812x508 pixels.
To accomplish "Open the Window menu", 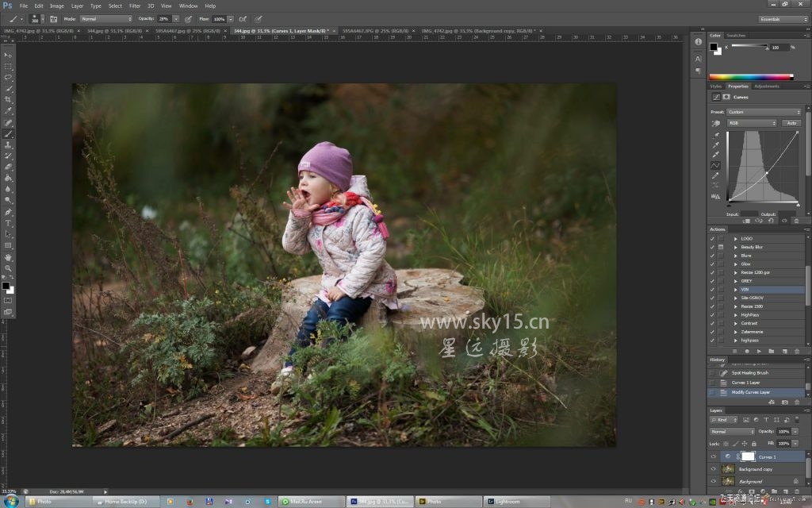I will pos(188,6).
